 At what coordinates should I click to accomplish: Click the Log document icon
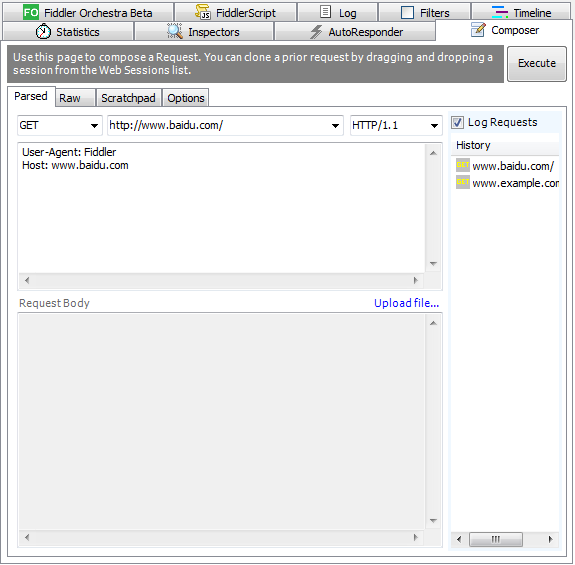click(325, 12)
